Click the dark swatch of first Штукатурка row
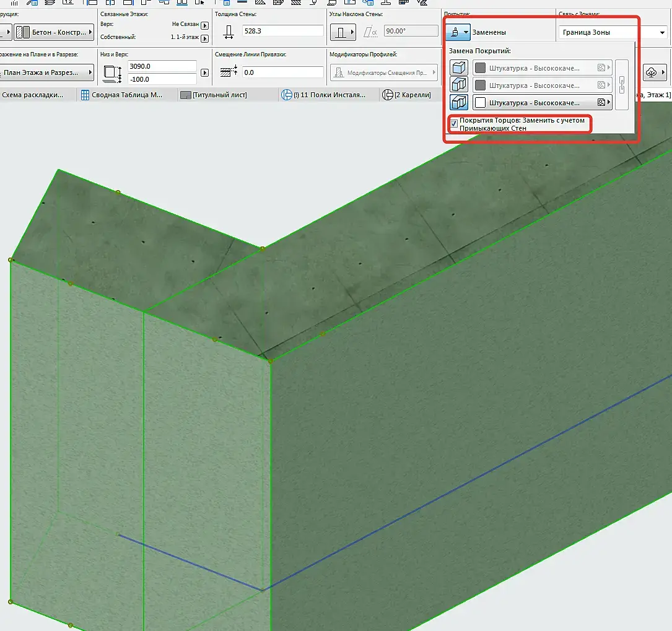Image resolution: width=672 pixels, height=631 pixels. pos(481,67)
